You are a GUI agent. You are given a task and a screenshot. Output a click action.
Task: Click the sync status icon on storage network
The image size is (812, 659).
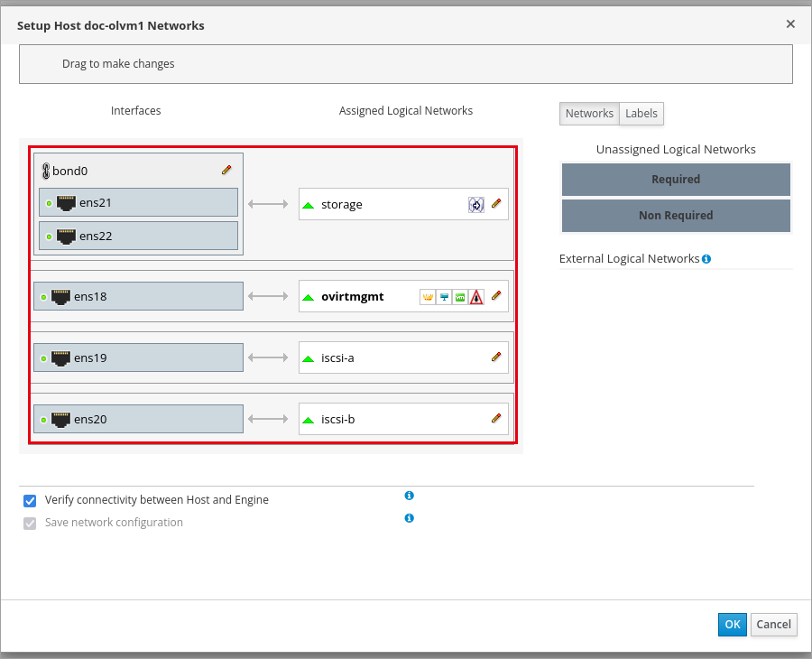point(475,205)
